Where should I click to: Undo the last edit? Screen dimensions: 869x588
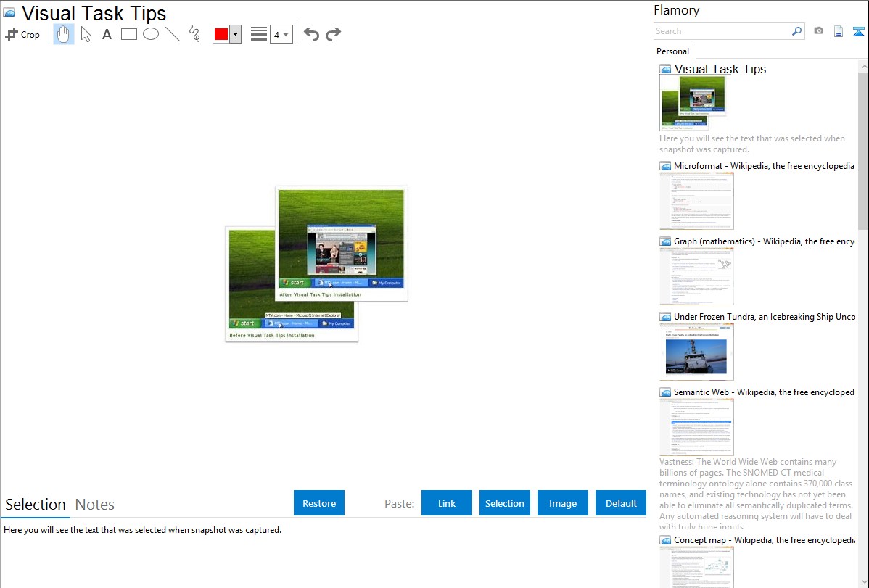click(311, 34)
